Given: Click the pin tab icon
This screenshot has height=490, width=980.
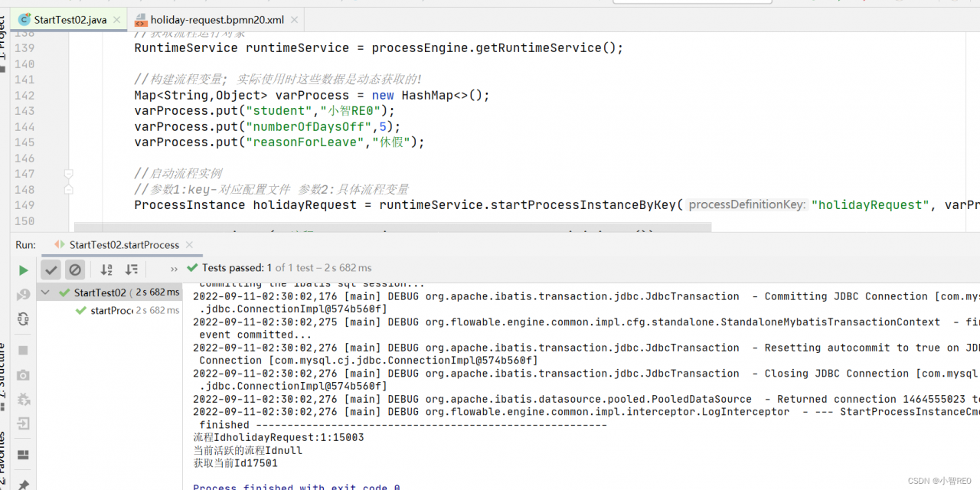Looking at the screenshot, I should point(24,484).
